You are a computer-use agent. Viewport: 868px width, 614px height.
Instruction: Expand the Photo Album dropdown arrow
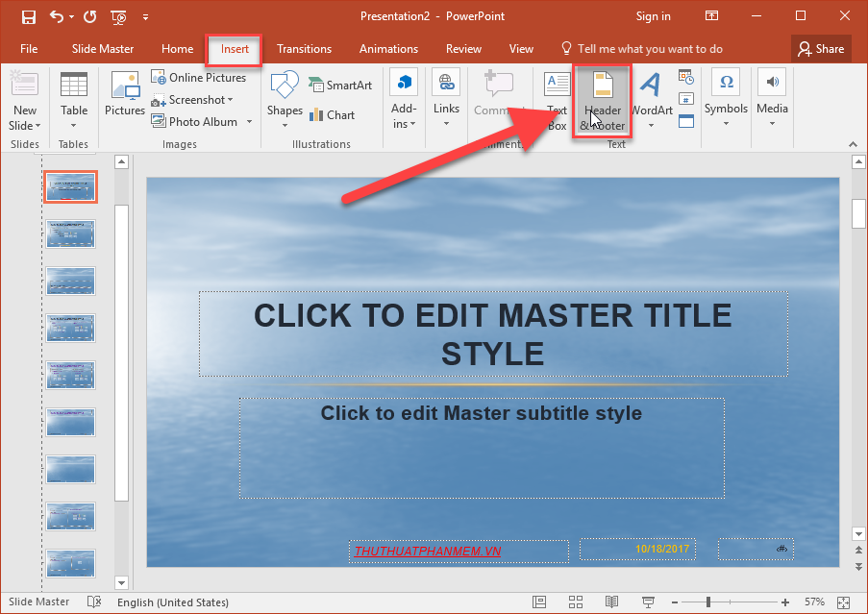coord(250,122)
